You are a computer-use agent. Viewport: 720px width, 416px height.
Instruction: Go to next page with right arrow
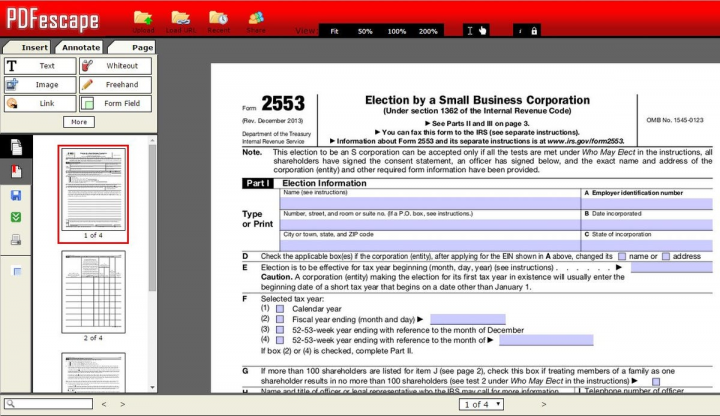[544, 404]
